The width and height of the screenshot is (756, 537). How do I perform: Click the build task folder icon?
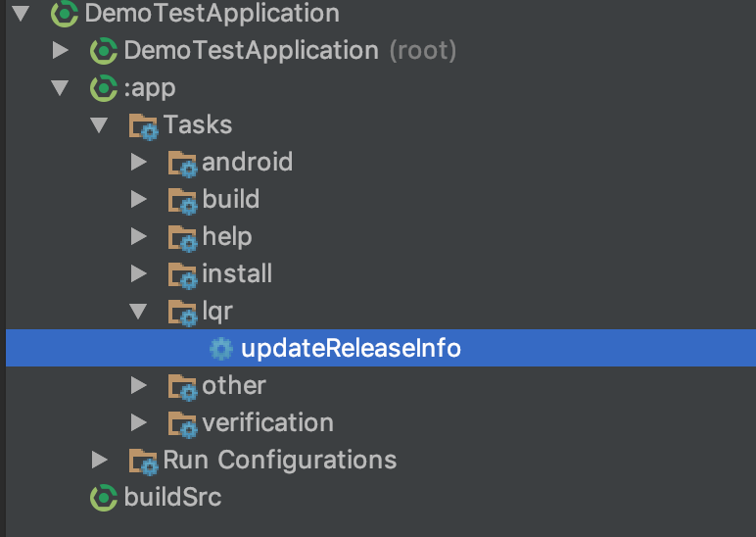click(x=183, y=200)
